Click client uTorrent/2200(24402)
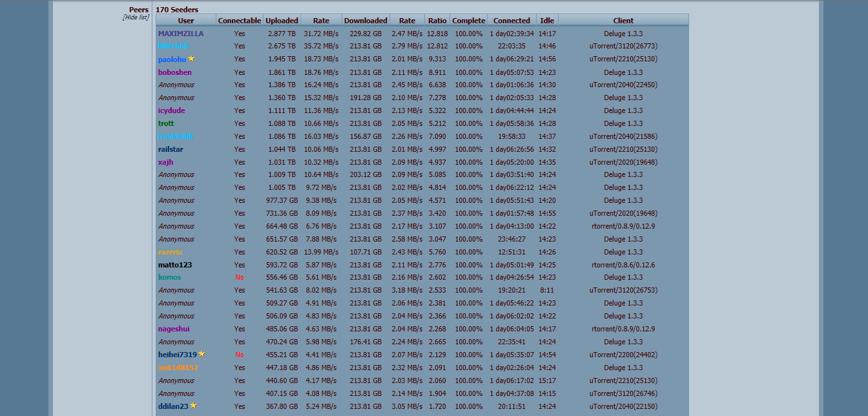The width and height of the screenshot is (868, 416). point(623,355)
